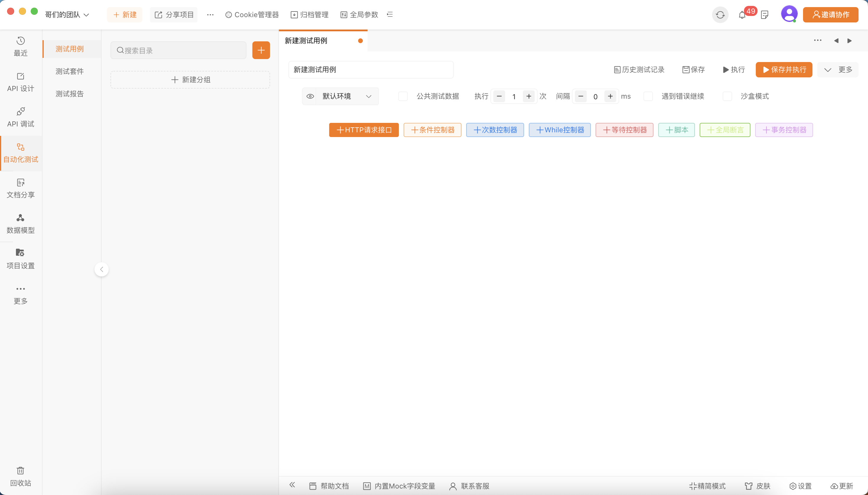Screen dimensions: 868x495
Task: Click the 项目设置 sidebar icon
Action: 20,258
